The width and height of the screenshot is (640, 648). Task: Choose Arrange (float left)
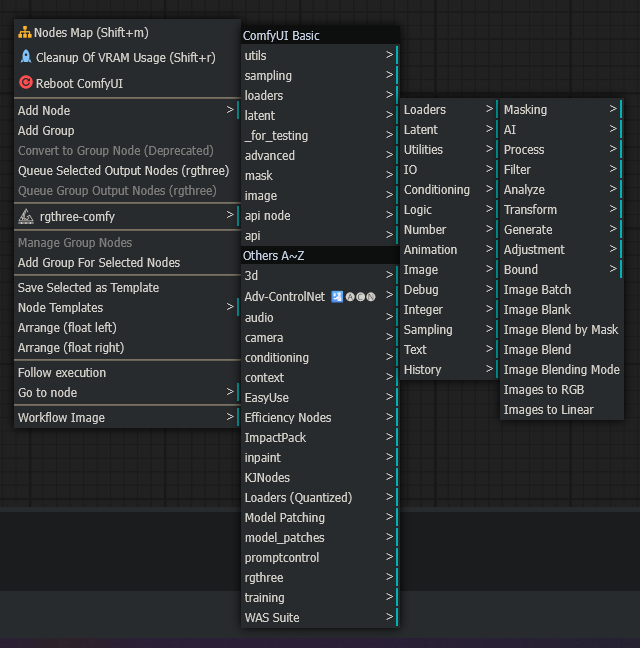point(71,327)
